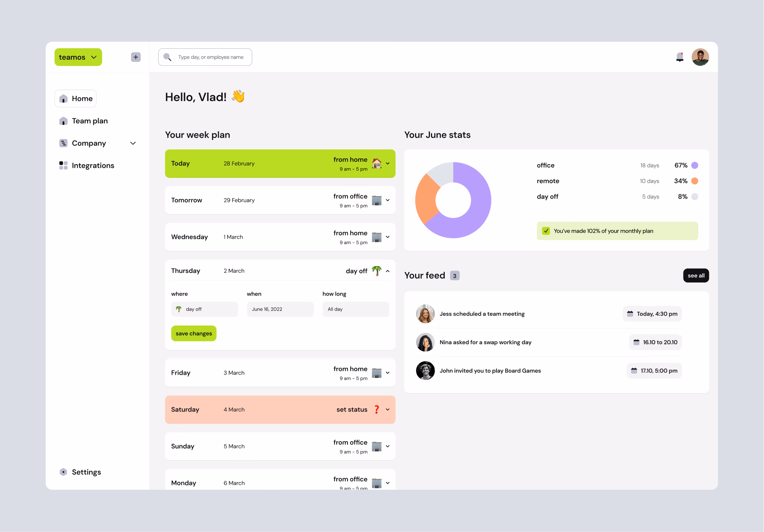764x532 pixels.
Task: Click the Settings hexagon icon
Action: (63, 472)
